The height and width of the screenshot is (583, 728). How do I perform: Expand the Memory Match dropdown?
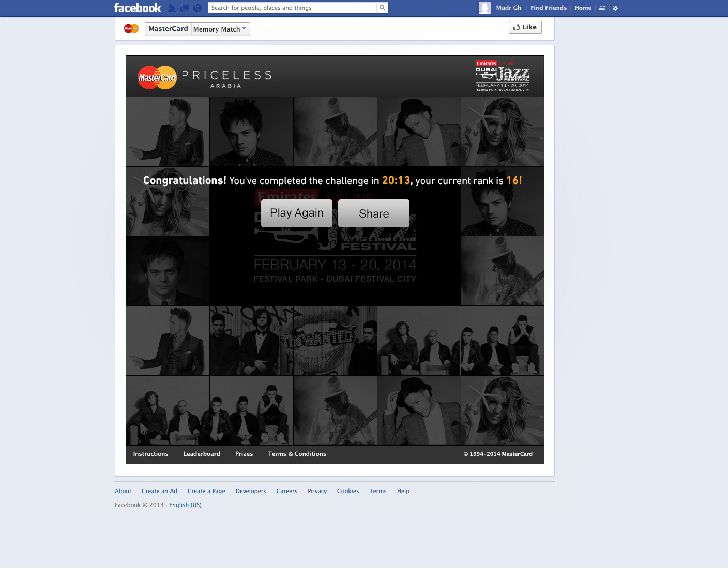point(220,29)
